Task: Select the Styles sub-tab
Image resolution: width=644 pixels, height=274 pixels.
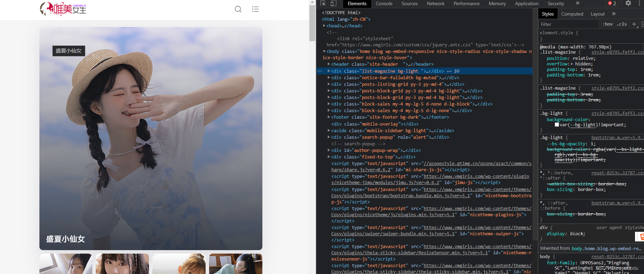Action: pos(548,14)
